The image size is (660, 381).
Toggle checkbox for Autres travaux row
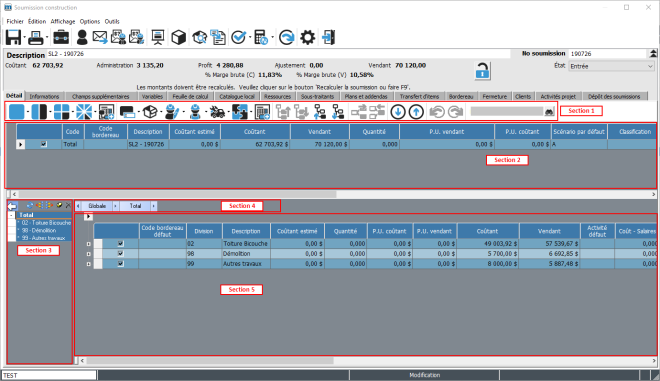coord(120,264)
